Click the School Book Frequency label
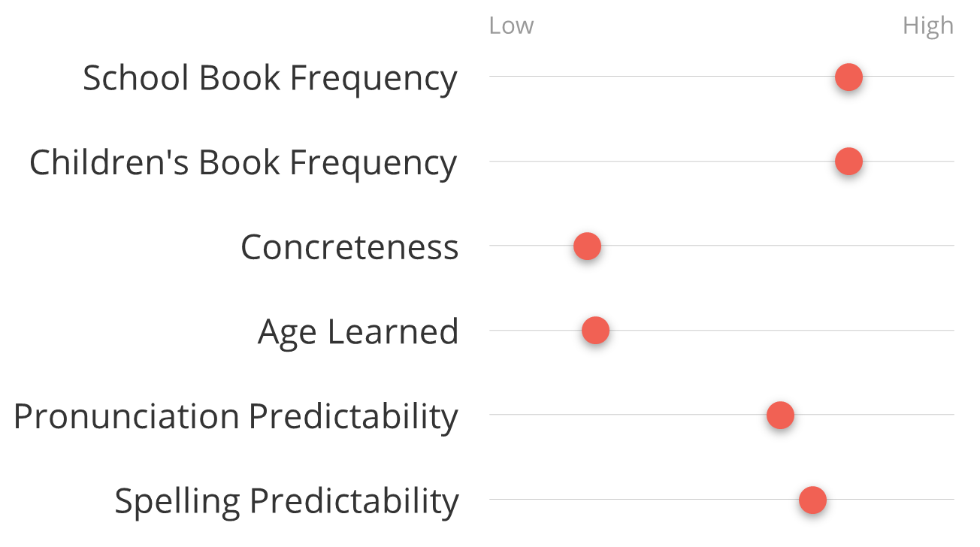 (270, 78)
